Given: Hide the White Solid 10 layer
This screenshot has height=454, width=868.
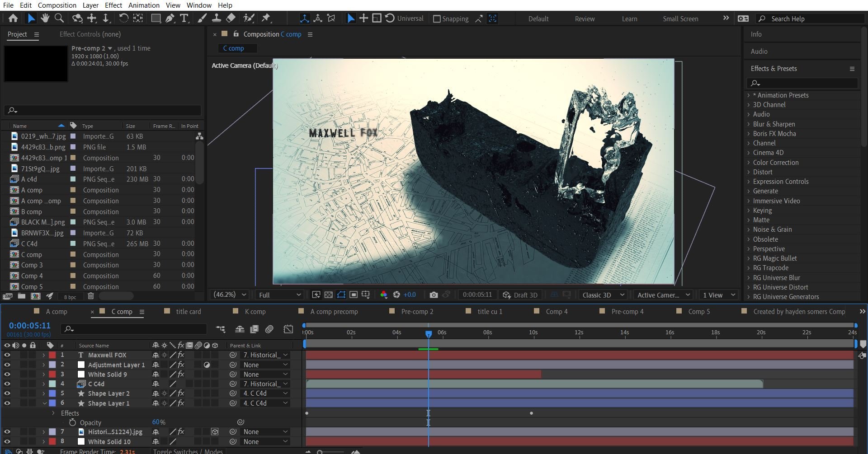Looking at the screenshot, I should click(7, 441).
